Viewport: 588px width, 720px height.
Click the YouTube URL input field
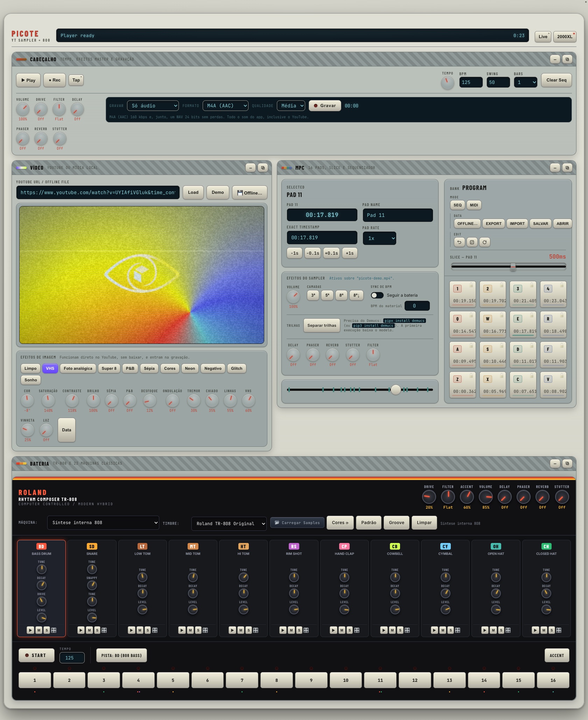point(98,192)
